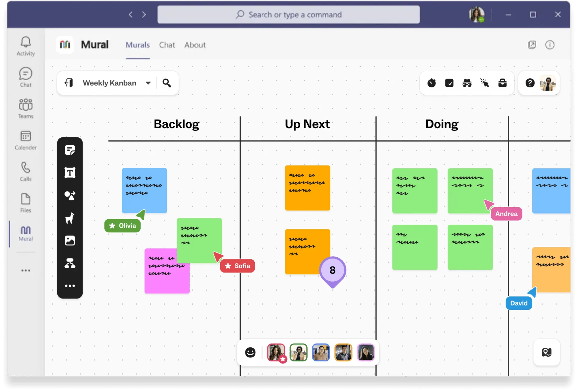This screenshot has height=392, width=583.
Task: Start the facilitation timer
Action: tap(432, 83)
